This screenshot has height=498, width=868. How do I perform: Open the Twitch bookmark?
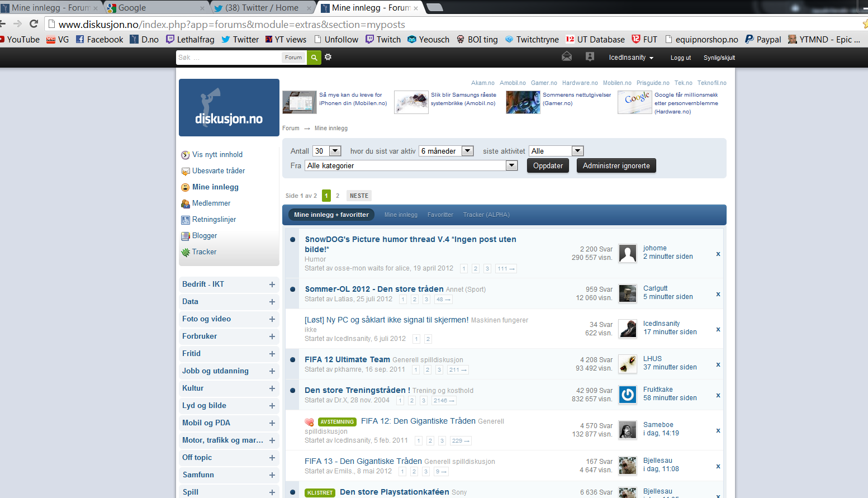[383, 39]
